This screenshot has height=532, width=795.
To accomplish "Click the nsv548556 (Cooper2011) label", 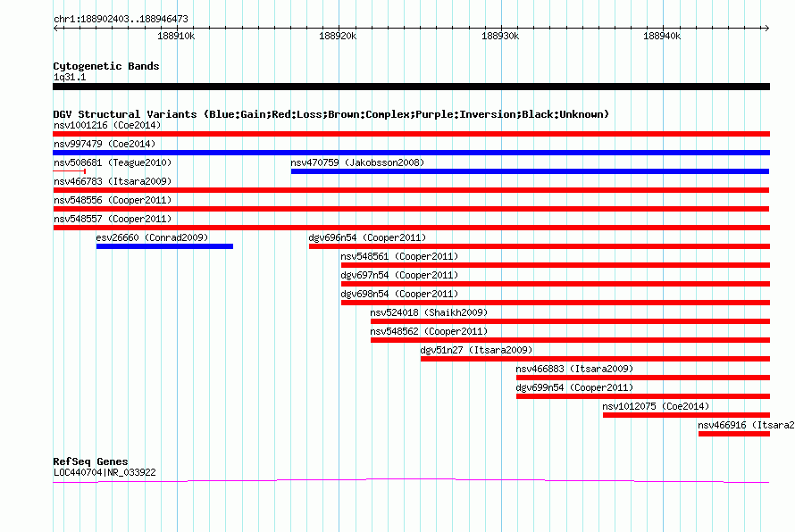I will (113, 200).
